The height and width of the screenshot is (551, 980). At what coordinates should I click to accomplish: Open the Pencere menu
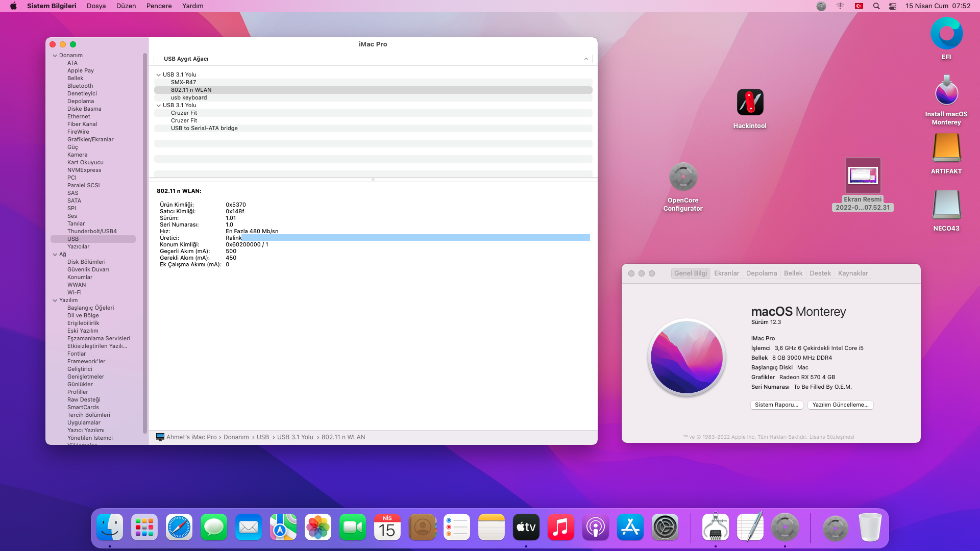pos(159,6)
